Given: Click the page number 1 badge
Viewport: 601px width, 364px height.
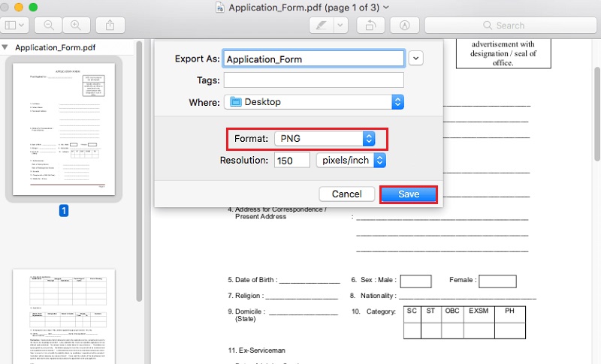Looking at the screenshot, I should tap(64, 210).
